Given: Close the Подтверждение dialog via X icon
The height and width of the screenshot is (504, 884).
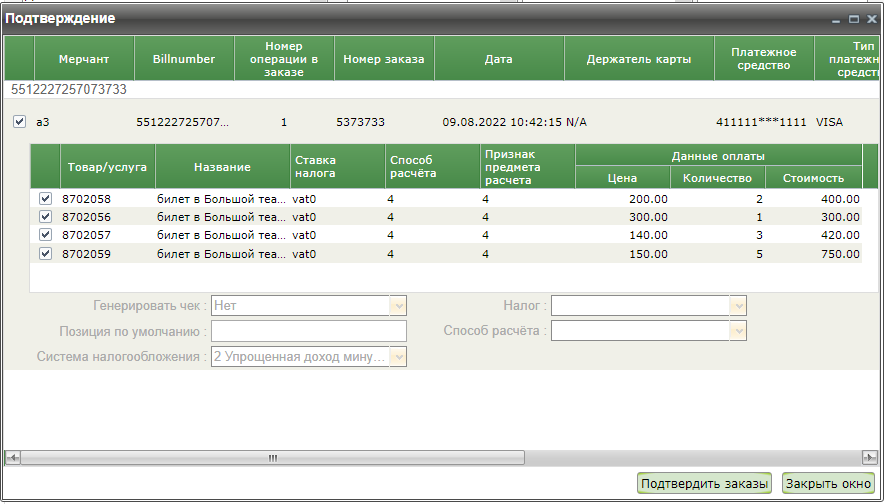Looking at the screenshot, I should 871,19.
